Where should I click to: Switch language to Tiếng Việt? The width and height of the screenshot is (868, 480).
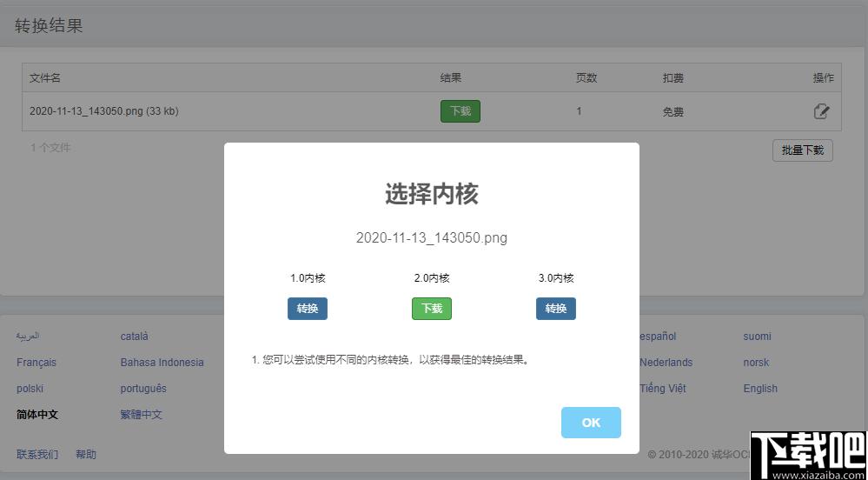pos(663,389)
